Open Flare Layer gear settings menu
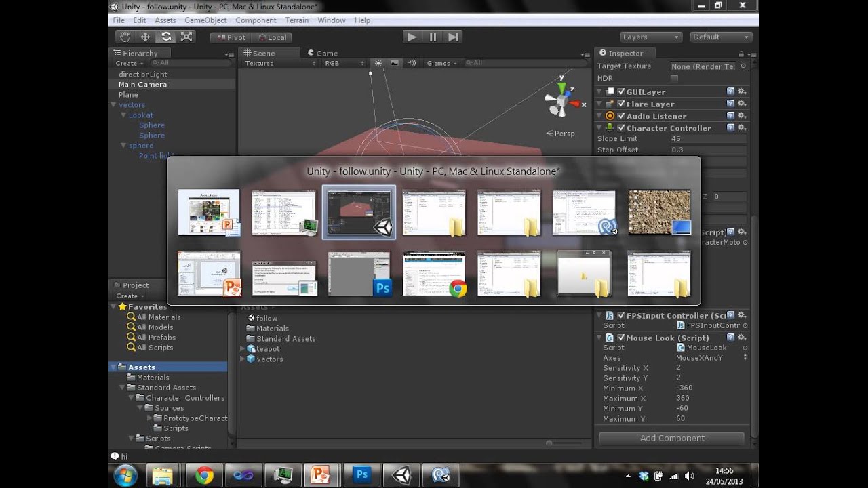Screen dimensions: 868x488 click(x=742, y=104)
